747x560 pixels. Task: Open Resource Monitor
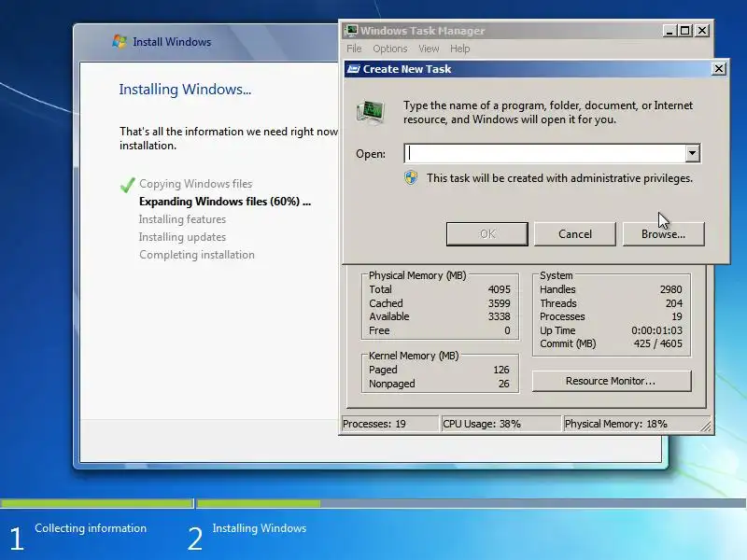[612, 381]
